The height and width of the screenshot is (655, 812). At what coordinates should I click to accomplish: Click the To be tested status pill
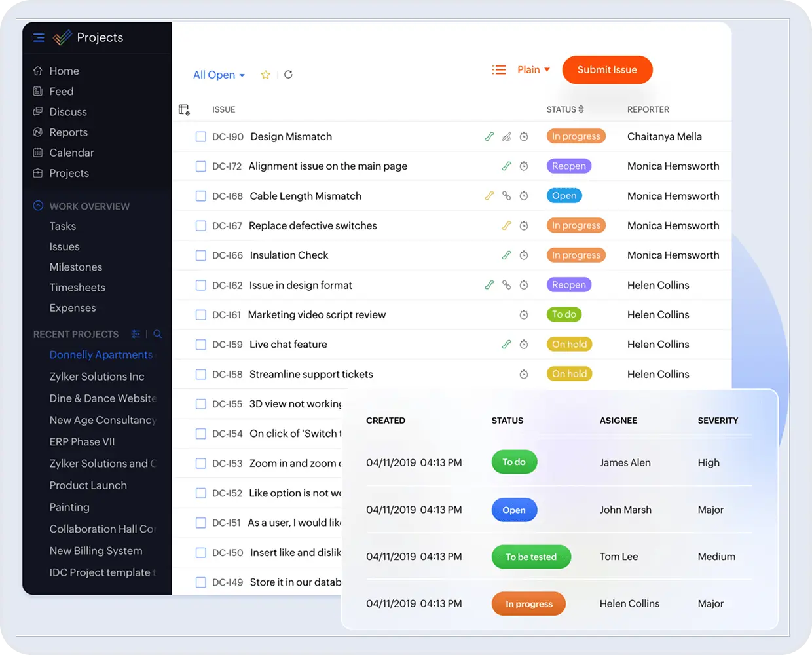coord(531,557)
